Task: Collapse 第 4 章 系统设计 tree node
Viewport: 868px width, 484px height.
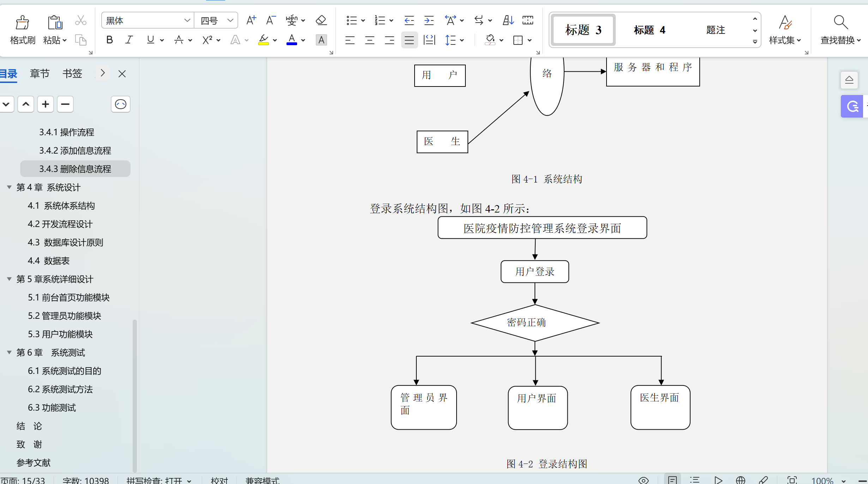Action: (x=9, y=187)
